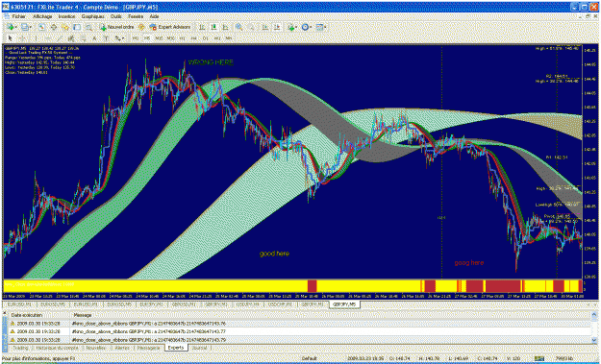Show the Market Watch window icon
Viewport: 601px width, 364px height.
pyautogui.click(x=41, y=27)
